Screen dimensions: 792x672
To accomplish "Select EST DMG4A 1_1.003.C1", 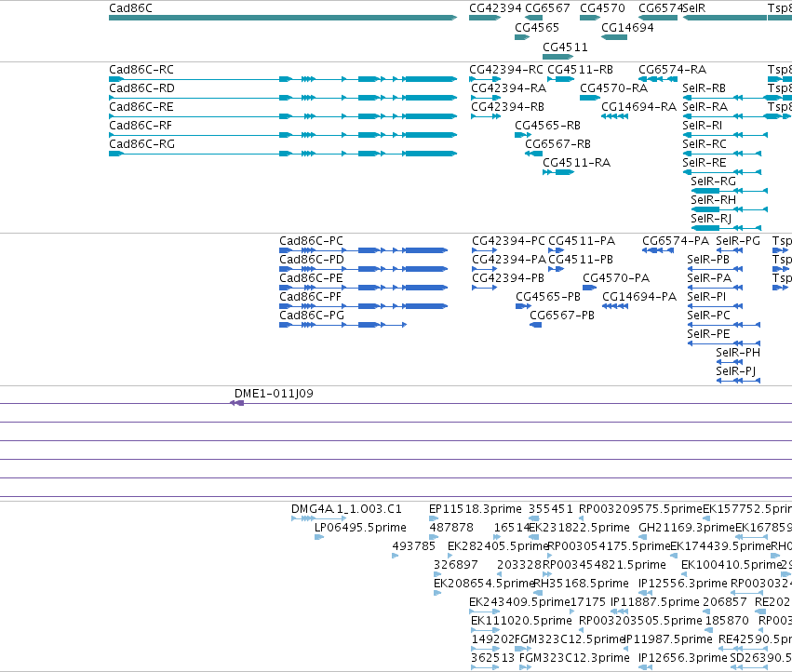I will tap(319, 518).
